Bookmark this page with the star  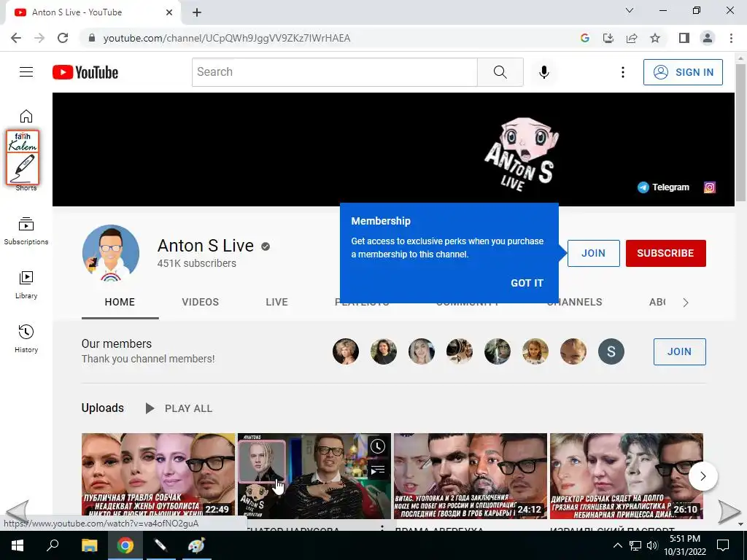click(655, 38)
